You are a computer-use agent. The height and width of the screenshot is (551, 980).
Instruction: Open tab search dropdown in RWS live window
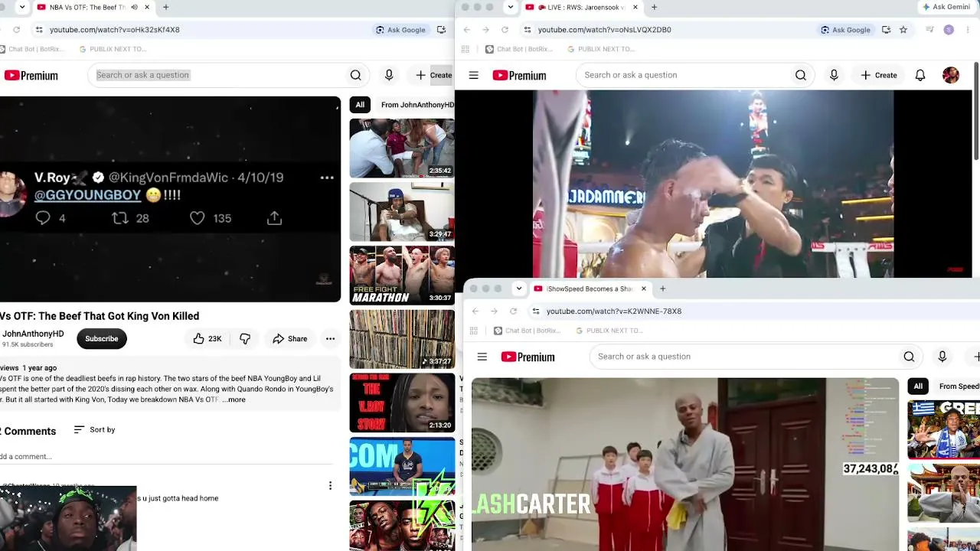pyautogui.click(x=511, y=8)
